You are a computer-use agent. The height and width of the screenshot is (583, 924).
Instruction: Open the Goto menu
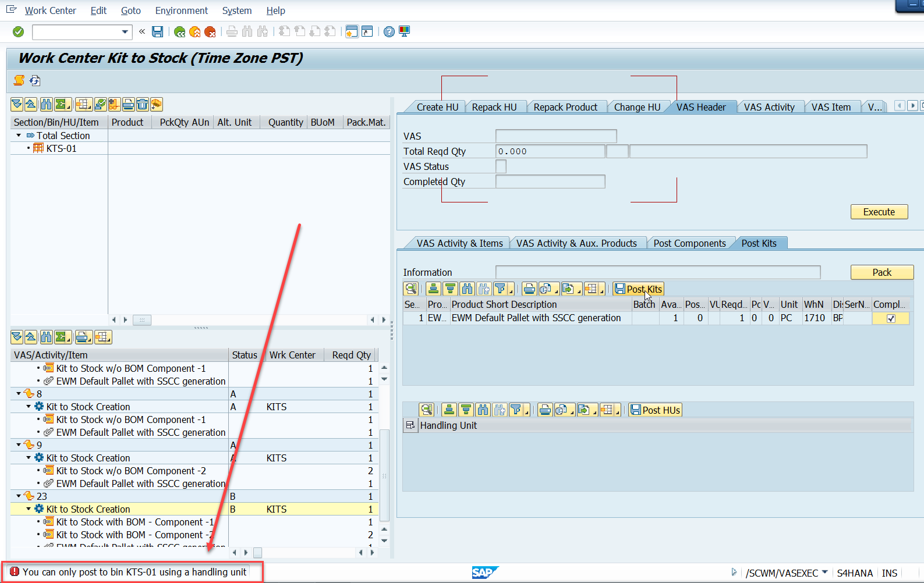pyautogui.click(x=131, y=10)
